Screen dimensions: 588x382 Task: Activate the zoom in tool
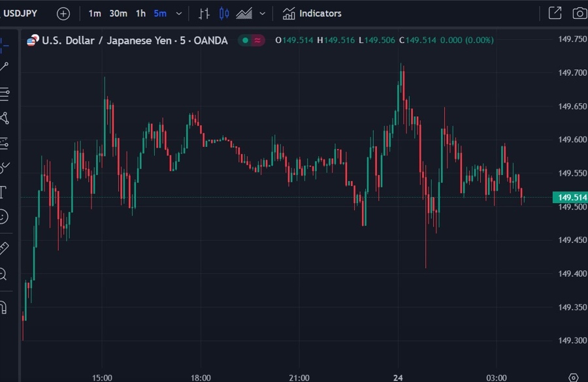[x=3, y=274]
